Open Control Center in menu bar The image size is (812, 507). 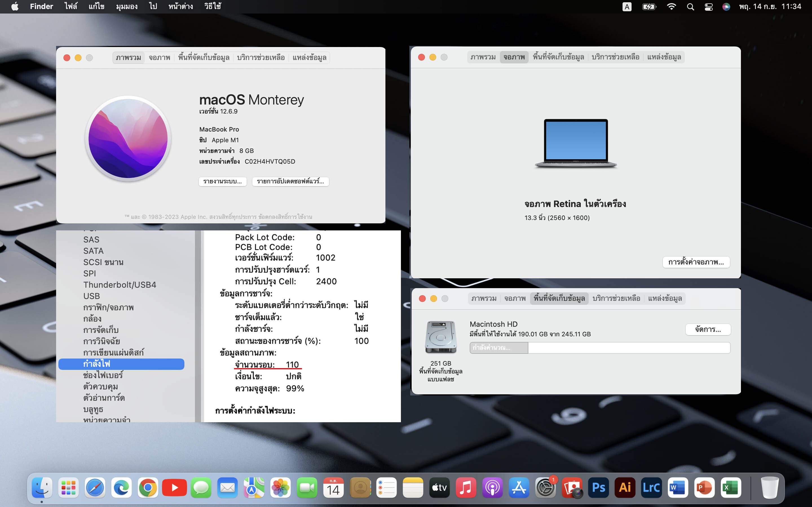click(708, 7)
